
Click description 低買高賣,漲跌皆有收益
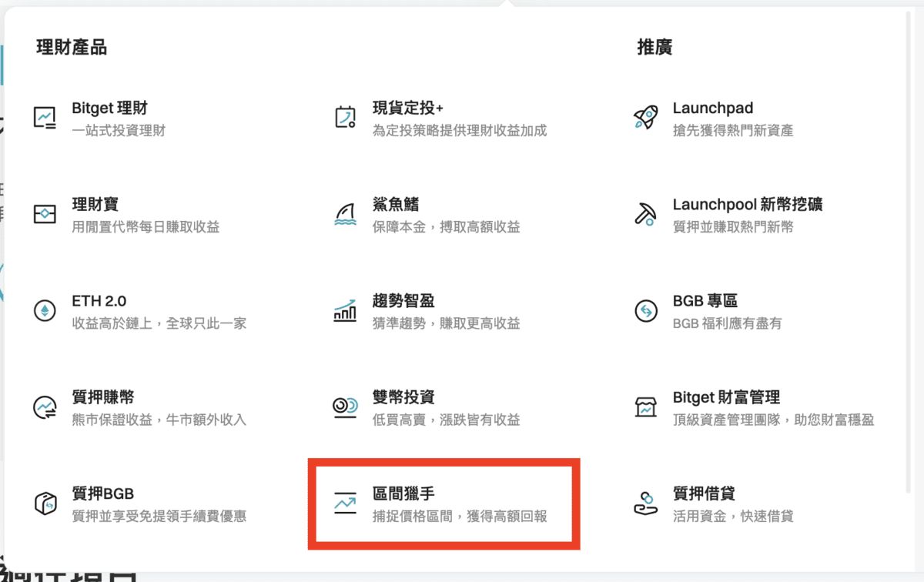coord(446,420)
